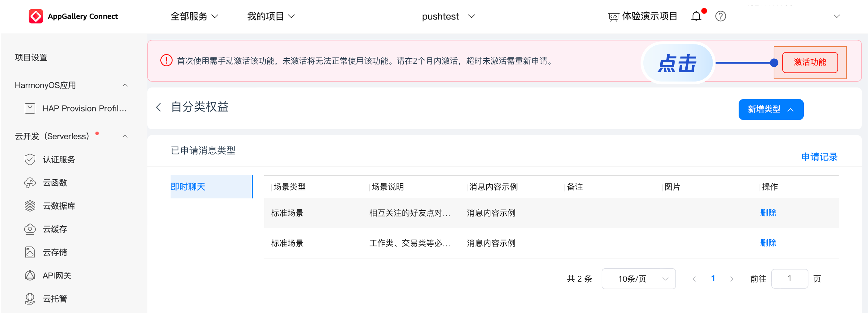The height and width of the screenshot is (314, 868).
Task: Open HAP Provision Profile menu item
Action: coord(85,108)
